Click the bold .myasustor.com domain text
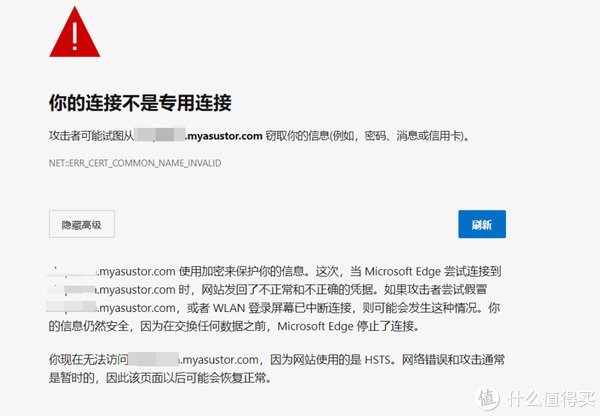This screenshot has width=600, height=416. (x=224, y=135)
